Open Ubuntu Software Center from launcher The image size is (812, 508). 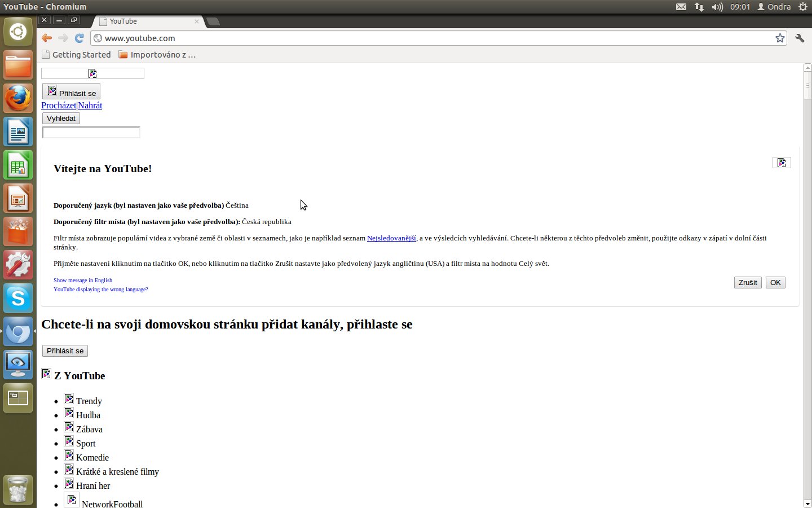point(18,232)
